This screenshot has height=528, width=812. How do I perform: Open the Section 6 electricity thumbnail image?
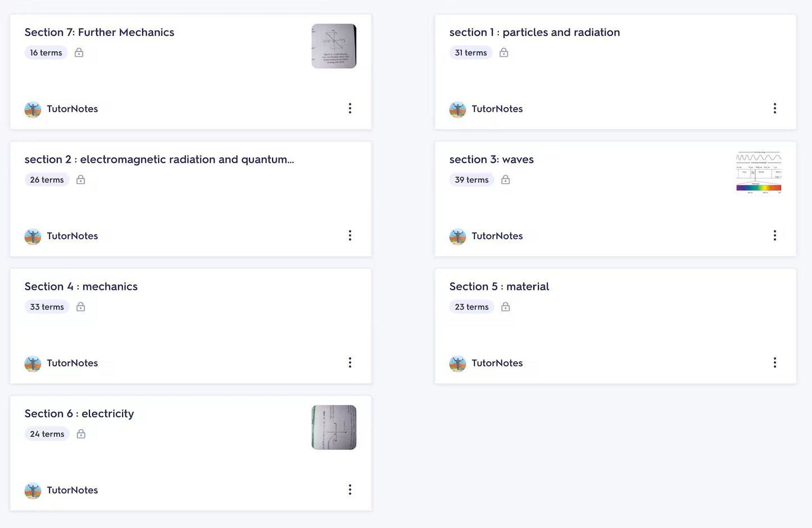coord(334,427)
